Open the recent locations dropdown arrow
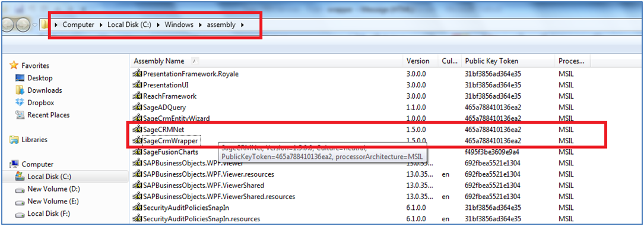This screenshot has height=226, width=644. 34,25
